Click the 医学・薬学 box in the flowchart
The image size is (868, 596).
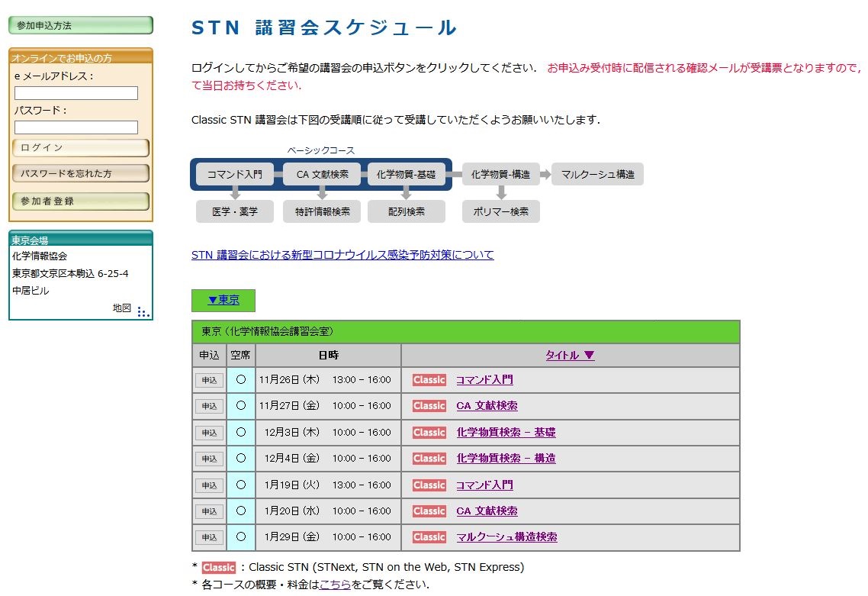click(235, 211)
